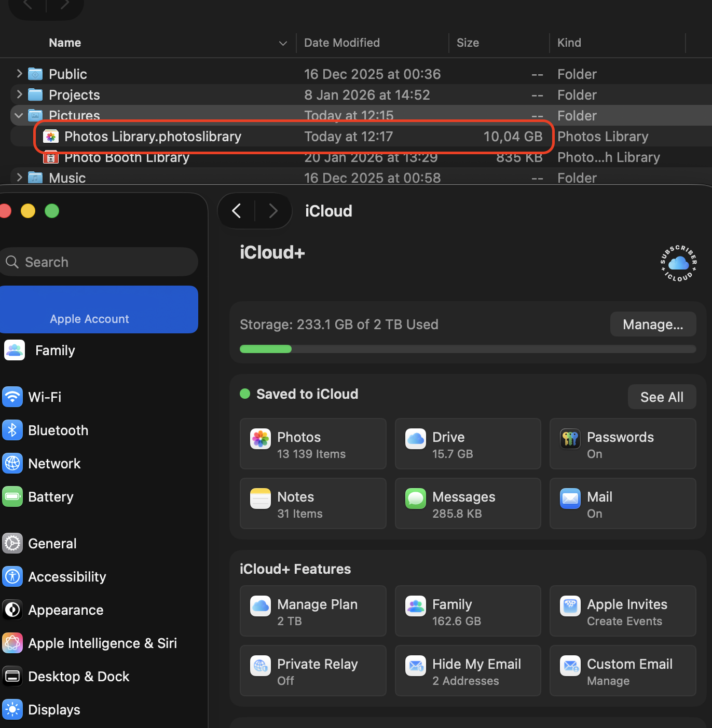Click the System Settings search field
This screenshot has height=728, width=712.
click(x=99, y=262)
